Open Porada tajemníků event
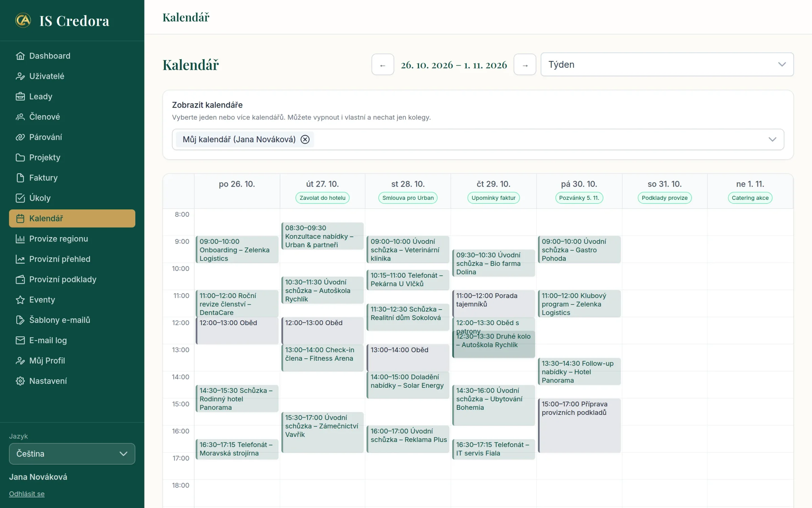 (x=494, y=303)
